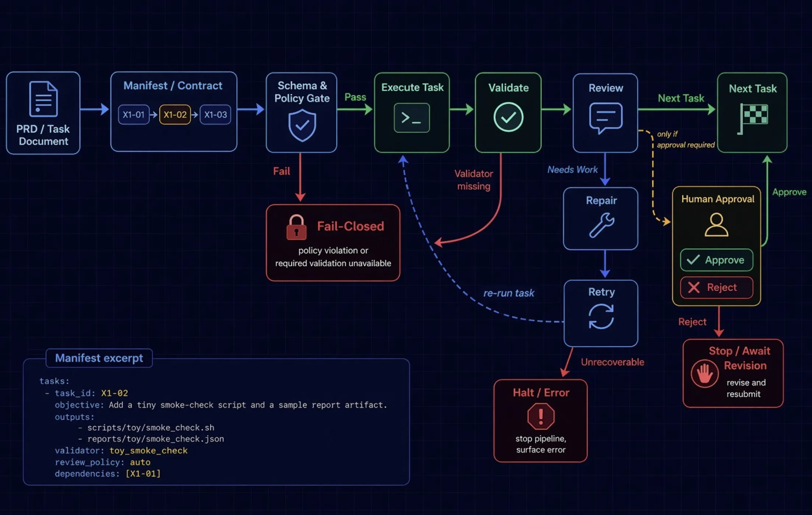Click the green checkmark icon in Validate
Screen dimensions: 812x515
[508, 117]
